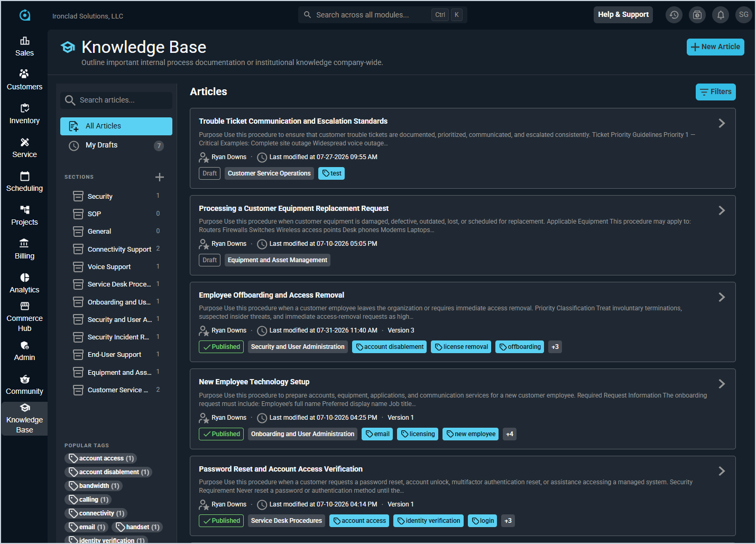Open the SOP section
This screenshot has height=544, width=756.
116,214
